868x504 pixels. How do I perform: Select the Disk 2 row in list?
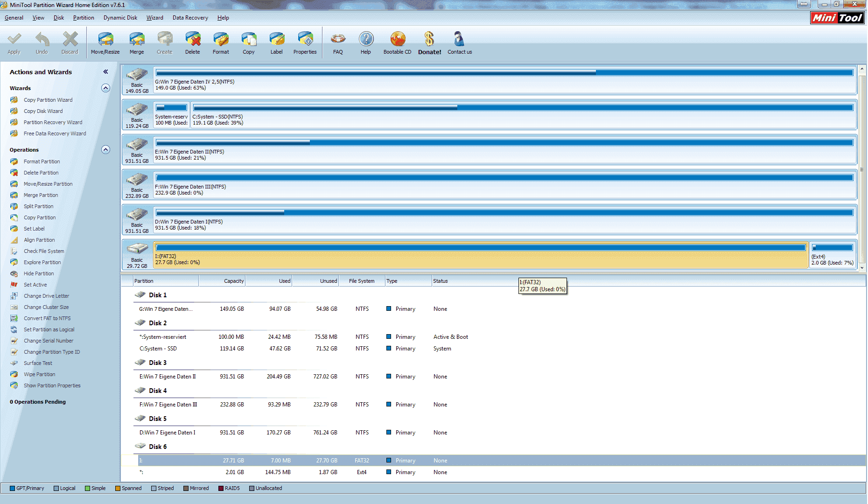(x=158, y=323)
